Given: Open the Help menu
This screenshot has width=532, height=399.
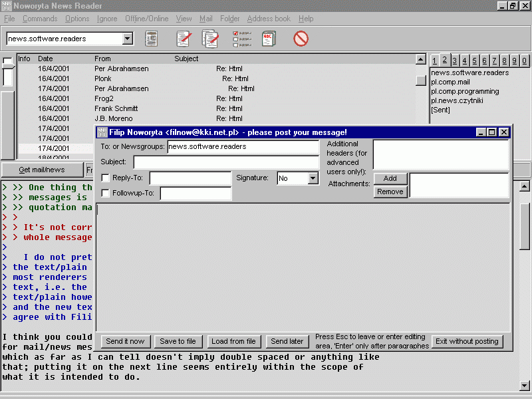Looking at the screenshot, I should (306, 19).
